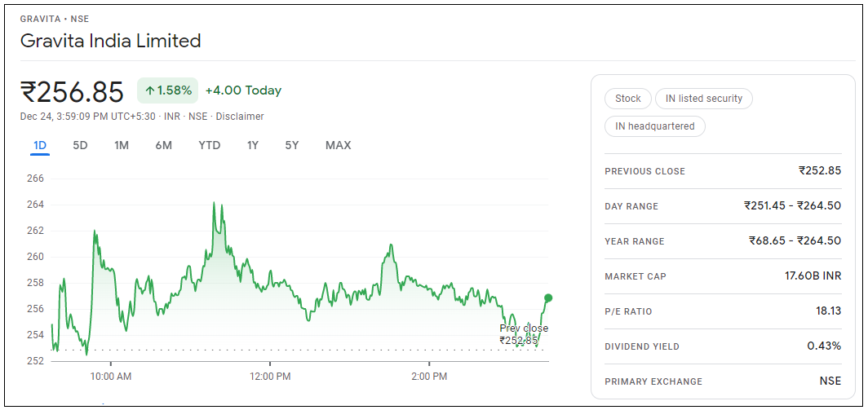The width and height of the screenshot is (868, 410).
Task: Click the IN headquartered chip
Action: coord(655,126)
